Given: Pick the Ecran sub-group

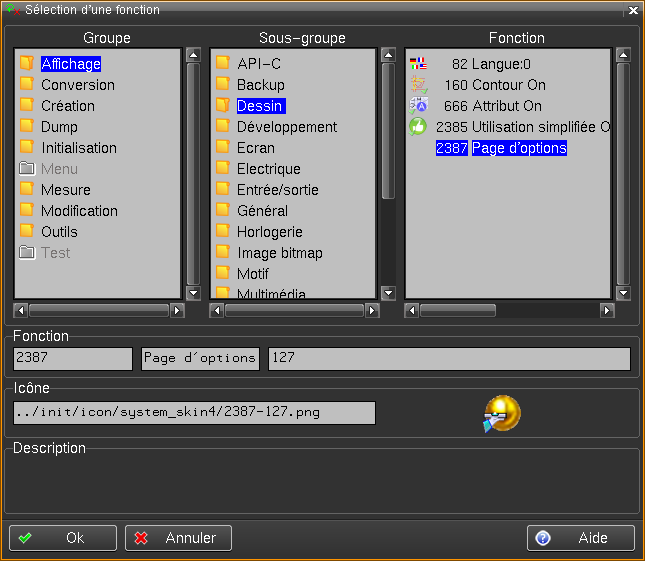Looking at the screenshot, I should pos(255,148).
